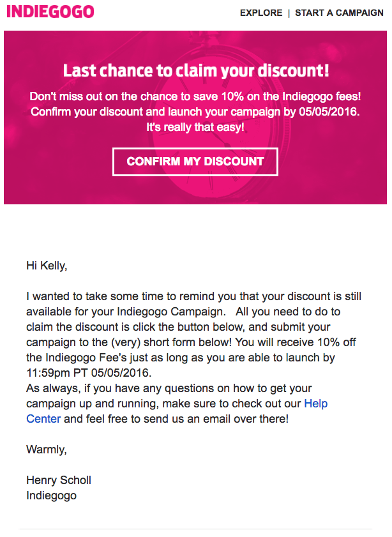Click the pink INDIEGOGO logo
392x537 pixels.
tap(50, 11)
